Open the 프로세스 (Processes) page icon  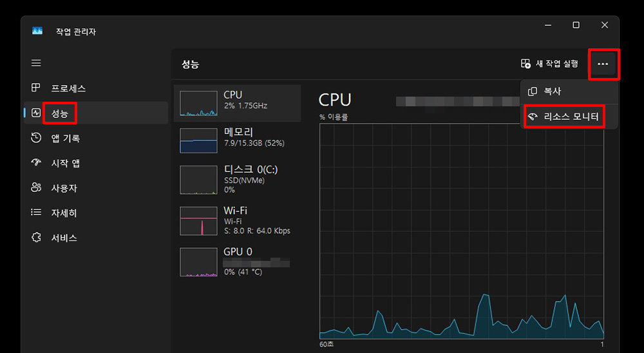(36, 88)
